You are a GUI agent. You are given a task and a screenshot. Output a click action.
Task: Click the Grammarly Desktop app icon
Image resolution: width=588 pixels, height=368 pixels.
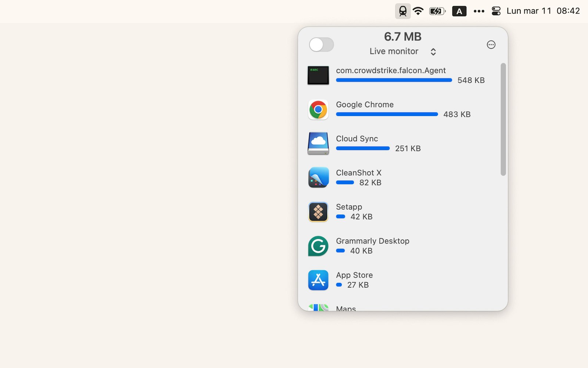[x=318, y=246]
